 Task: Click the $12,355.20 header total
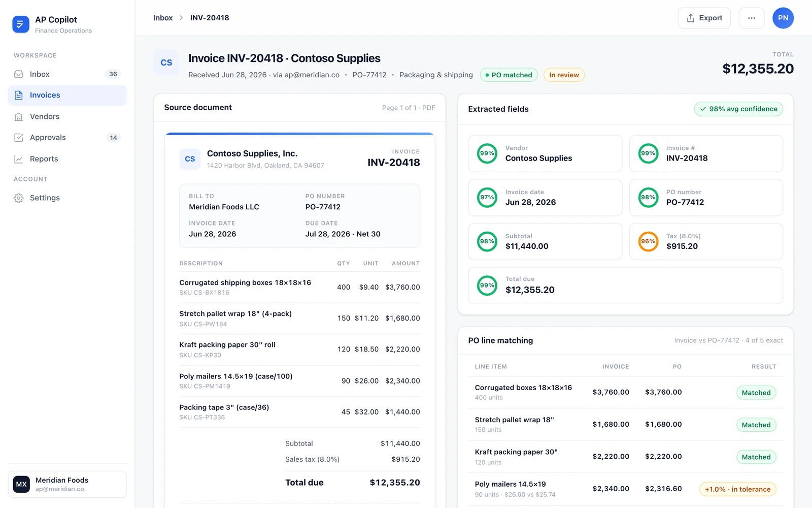(x=758, y=69)
